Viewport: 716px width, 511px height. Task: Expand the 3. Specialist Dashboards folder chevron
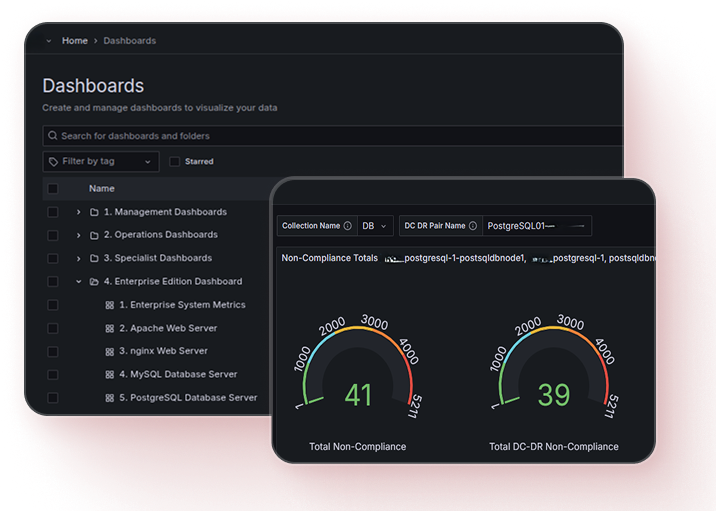[x=79, y=258]
